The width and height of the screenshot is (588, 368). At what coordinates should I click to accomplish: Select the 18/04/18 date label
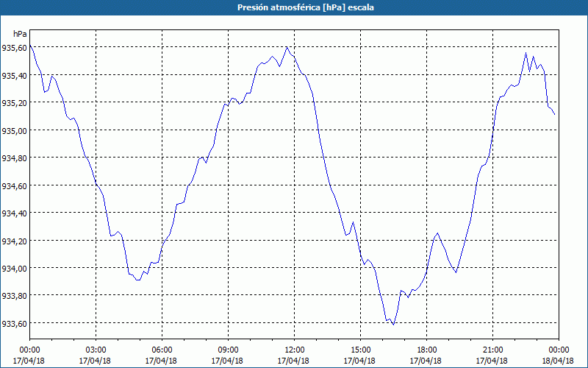tap(558, 361)
